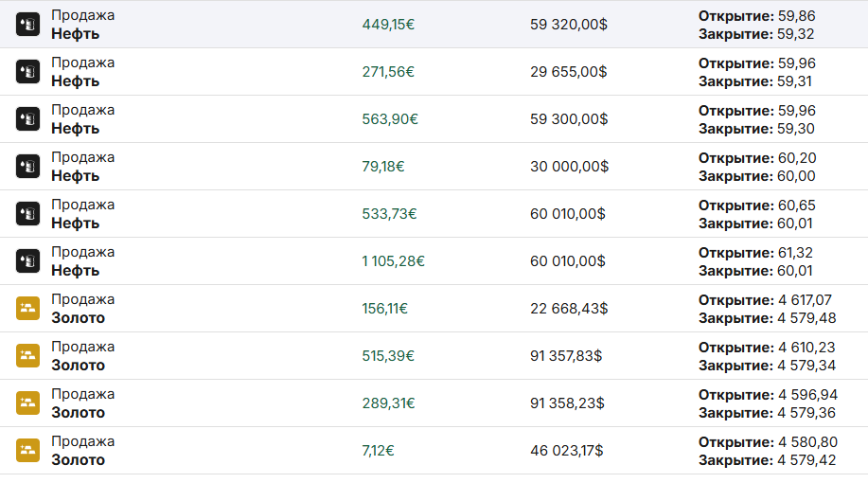Image resolution: width=868 pixels, height=483 pixels.
Task: Click the opening price 4 580,80
Action: (x=807, y=442)
